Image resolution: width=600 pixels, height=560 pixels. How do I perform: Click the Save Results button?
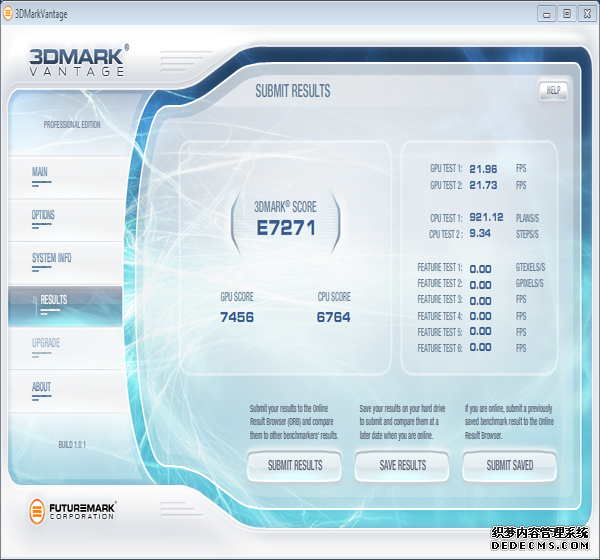[402, 466]
